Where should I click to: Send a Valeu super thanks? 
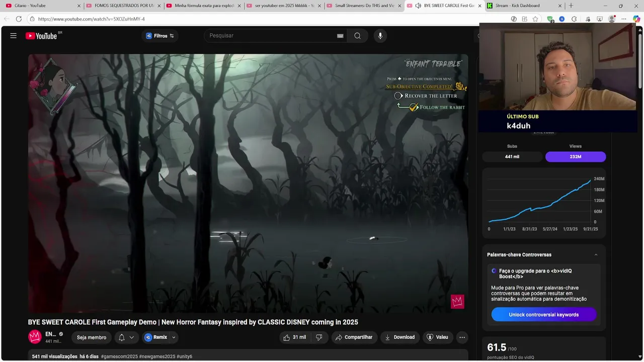[437, 337]
